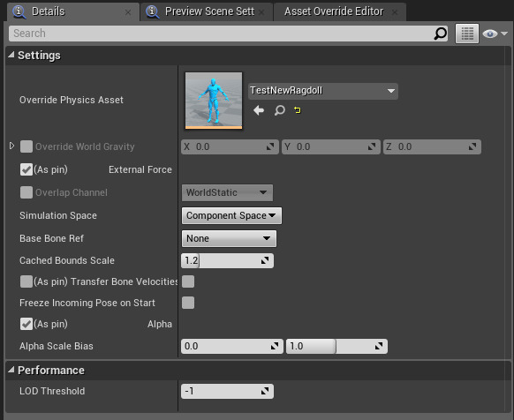Image resolution: width=514 pixels, height=420 pixels.
Task: Open the eye view options menu
Action: point(495,34)
